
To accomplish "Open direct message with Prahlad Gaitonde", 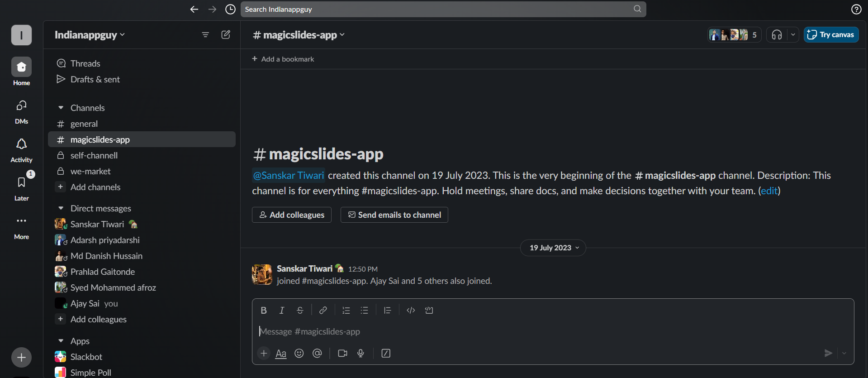I will click(142, 272).
